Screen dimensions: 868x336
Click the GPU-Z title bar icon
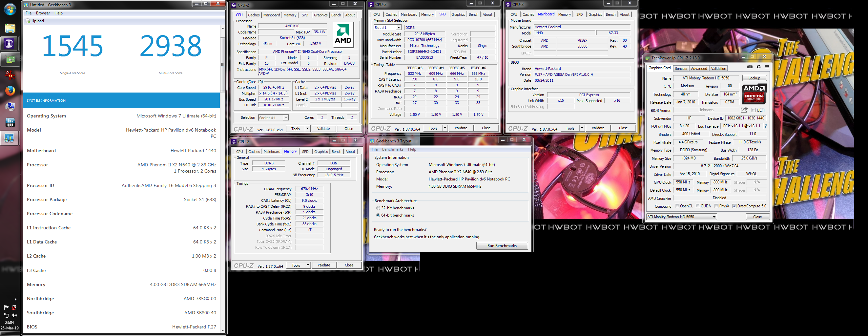coord(647,58)
